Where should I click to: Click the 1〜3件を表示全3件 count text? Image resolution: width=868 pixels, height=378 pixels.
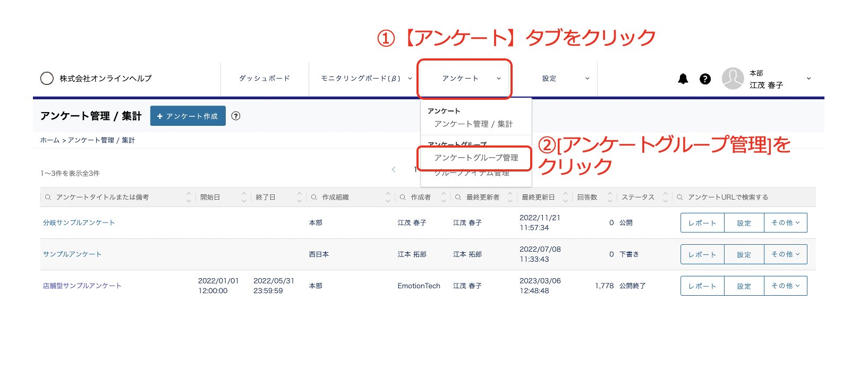pyautogui.click(x=70, y=174)
